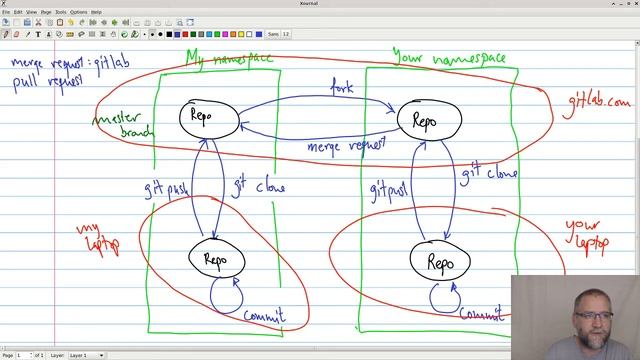
Task: Open a file with the Open icon
Action: (x=27, y=22)
